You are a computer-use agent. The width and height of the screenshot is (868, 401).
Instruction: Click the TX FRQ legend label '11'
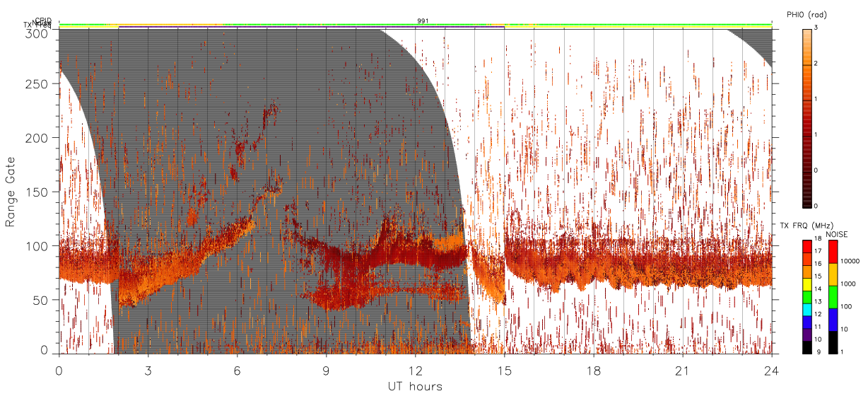[818, 327]
